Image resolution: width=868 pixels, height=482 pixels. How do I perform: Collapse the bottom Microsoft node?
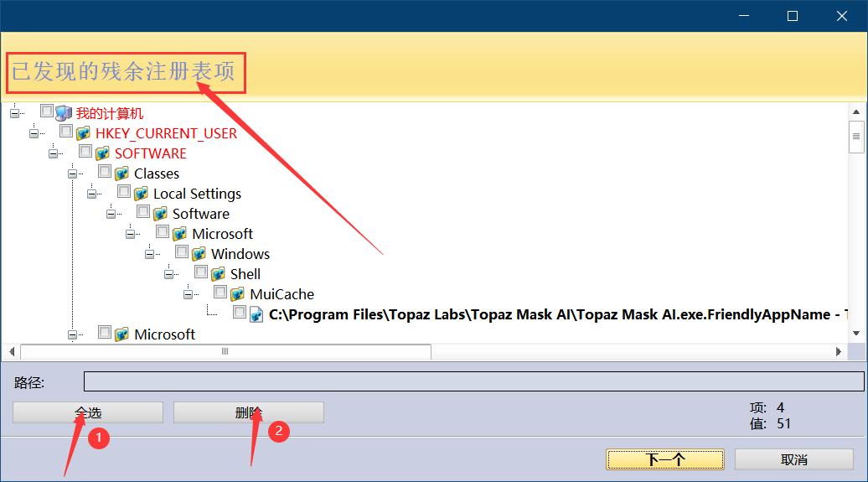(73, 334)
